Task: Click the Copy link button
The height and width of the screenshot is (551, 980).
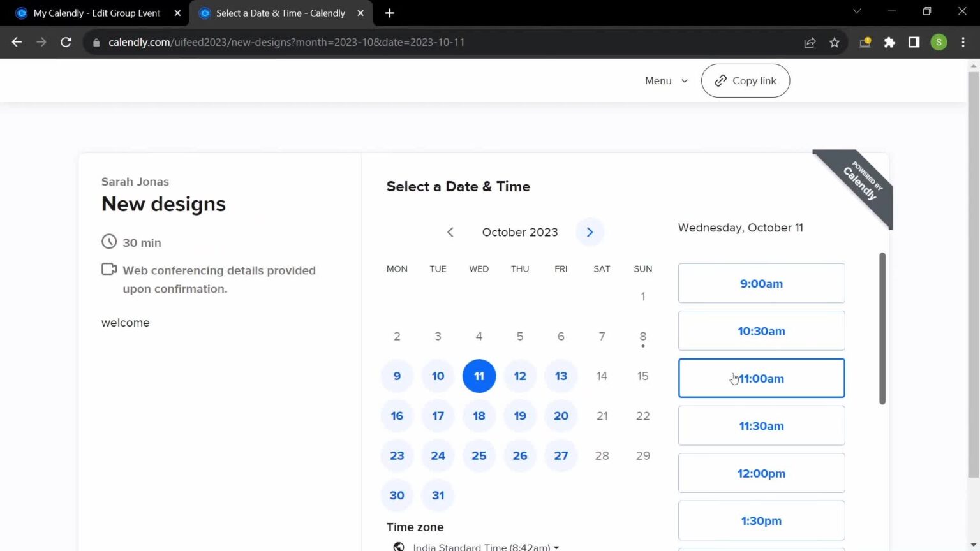Action: [x=745, y=80]
